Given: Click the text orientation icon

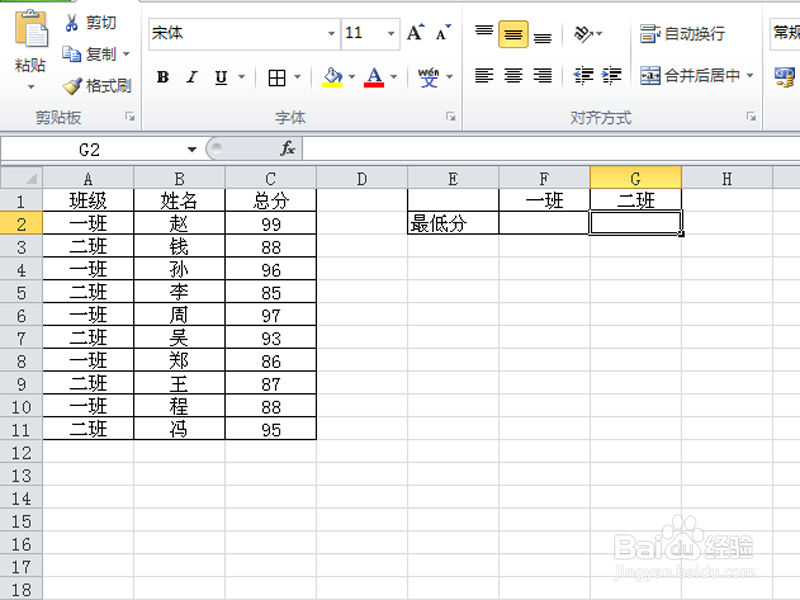Looking at the screenshot, I should click(583, 34).
